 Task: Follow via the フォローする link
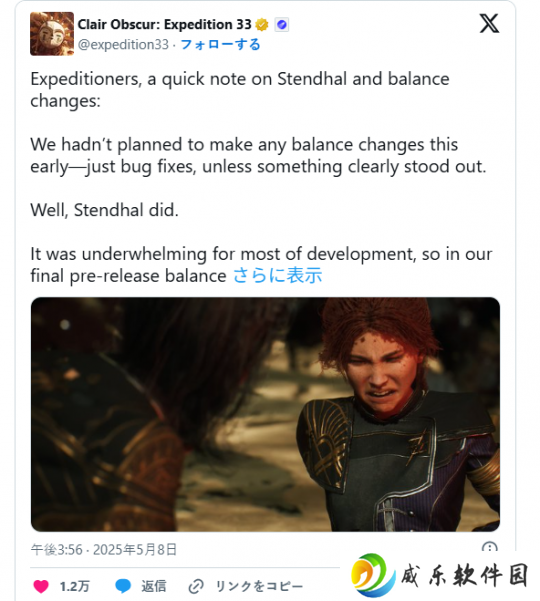click(220, 44)
